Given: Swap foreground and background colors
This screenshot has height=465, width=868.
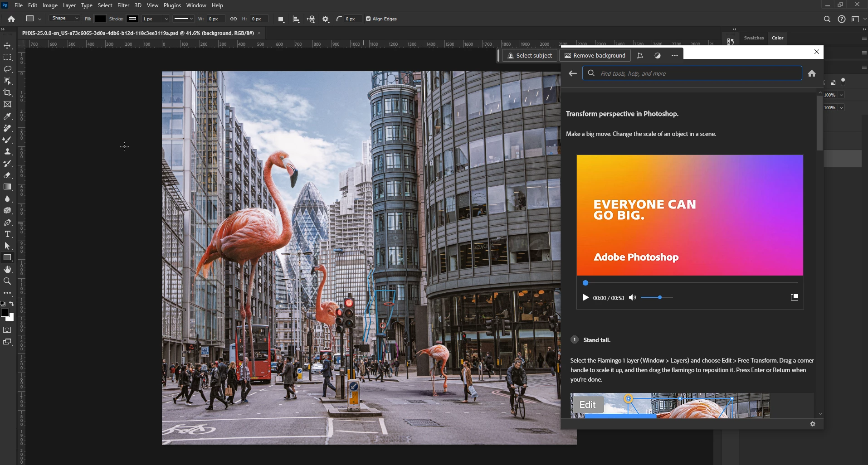Looking at the screenshot, I should click(12, 304).
